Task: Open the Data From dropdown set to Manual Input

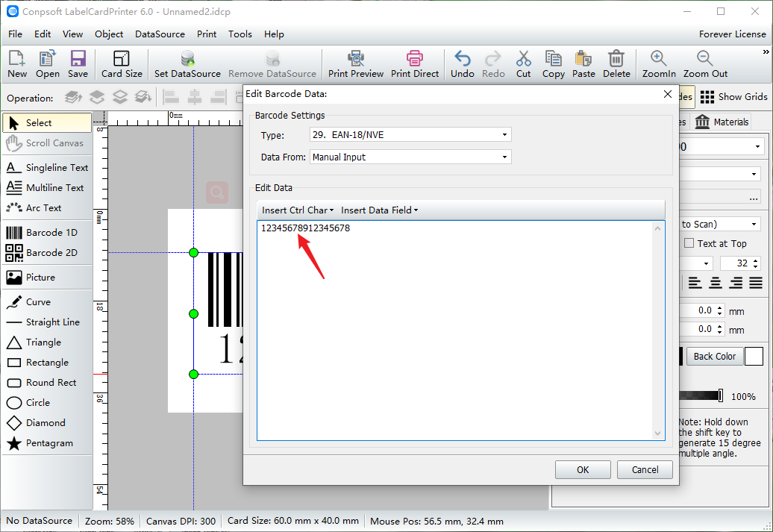Action: pos(410,157)
